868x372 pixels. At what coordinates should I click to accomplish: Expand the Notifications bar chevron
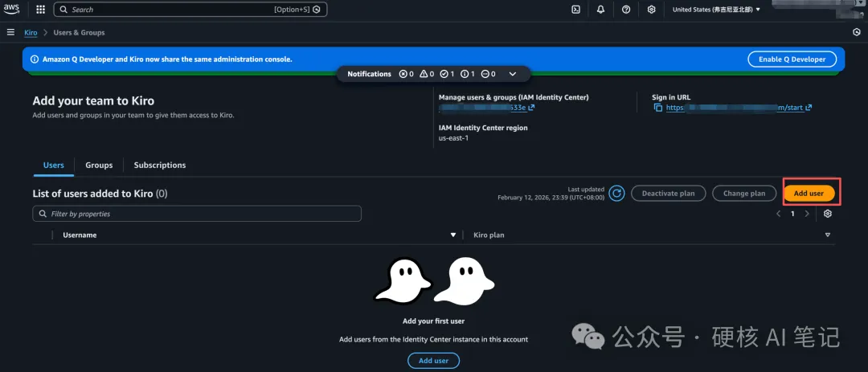[513, 74]
